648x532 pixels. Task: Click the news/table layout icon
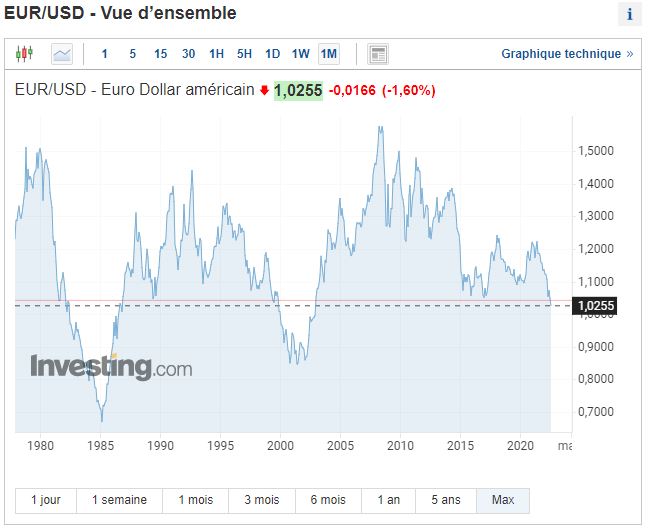(377, 53)
